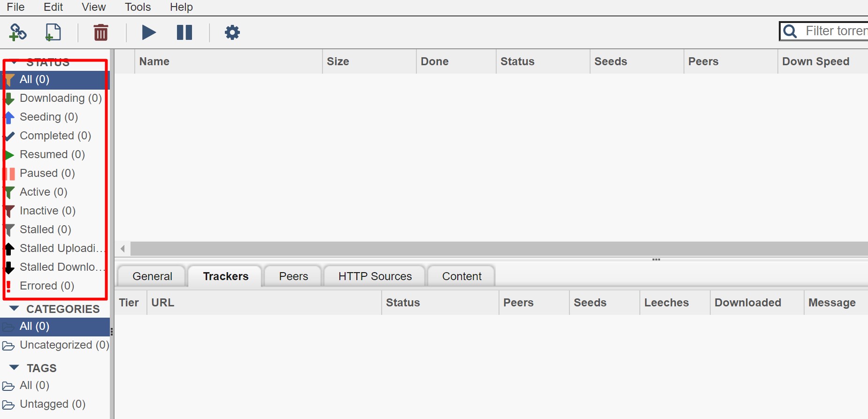Select Seeding (0) filter
Image resolution: width=868 pixels, height=419 pixels.
pos(55,117)
